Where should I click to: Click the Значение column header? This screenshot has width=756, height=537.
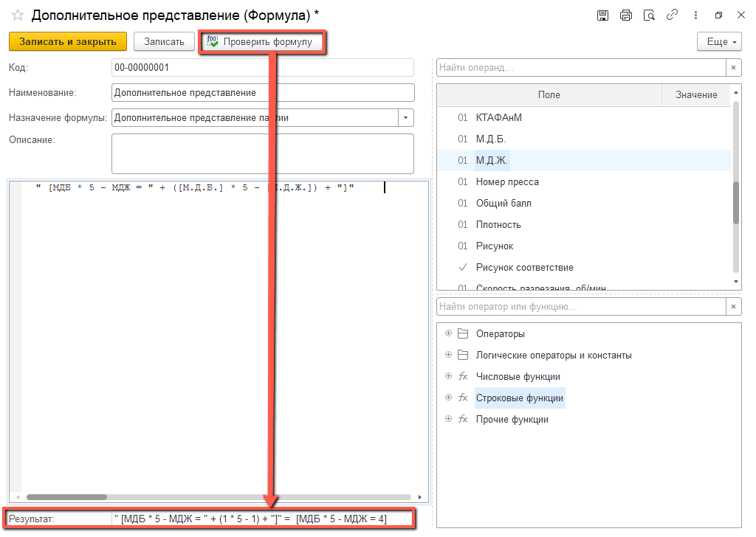[695, 95]
